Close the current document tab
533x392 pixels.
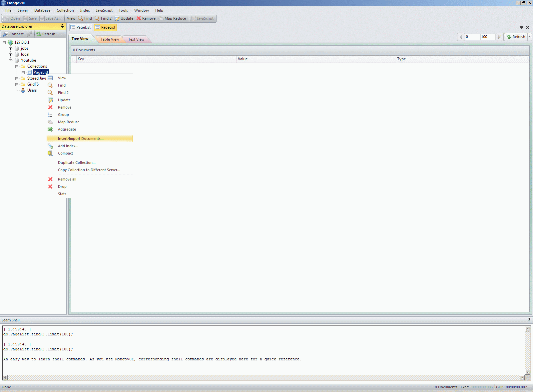[x=528, y=27]
